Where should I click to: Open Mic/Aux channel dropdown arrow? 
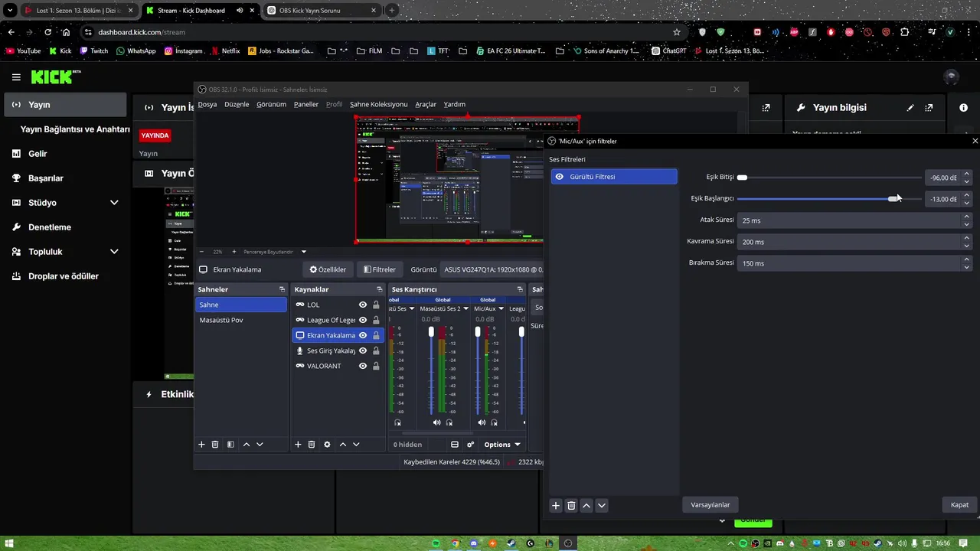coord(501,309)
